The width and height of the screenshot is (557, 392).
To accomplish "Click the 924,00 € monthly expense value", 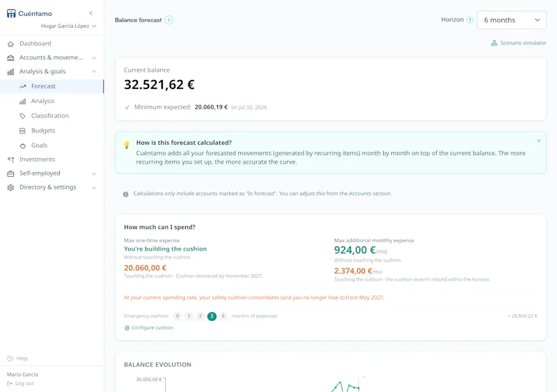I will click(x=355, y=250).
